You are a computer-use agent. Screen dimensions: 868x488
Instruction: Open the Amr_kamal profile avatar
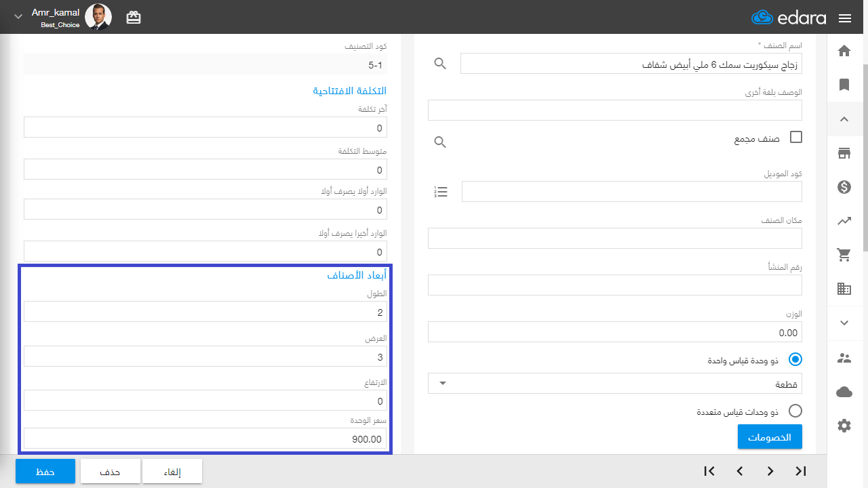coord(98,17)
